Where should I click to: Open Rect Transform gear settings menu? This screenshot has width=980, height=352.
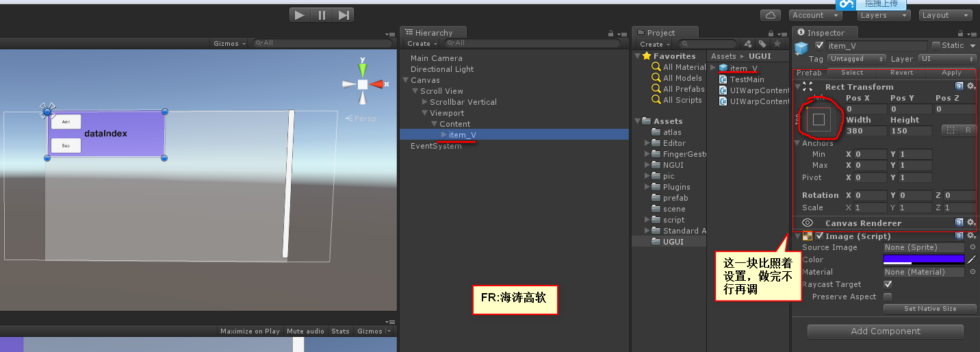(970, 86)
